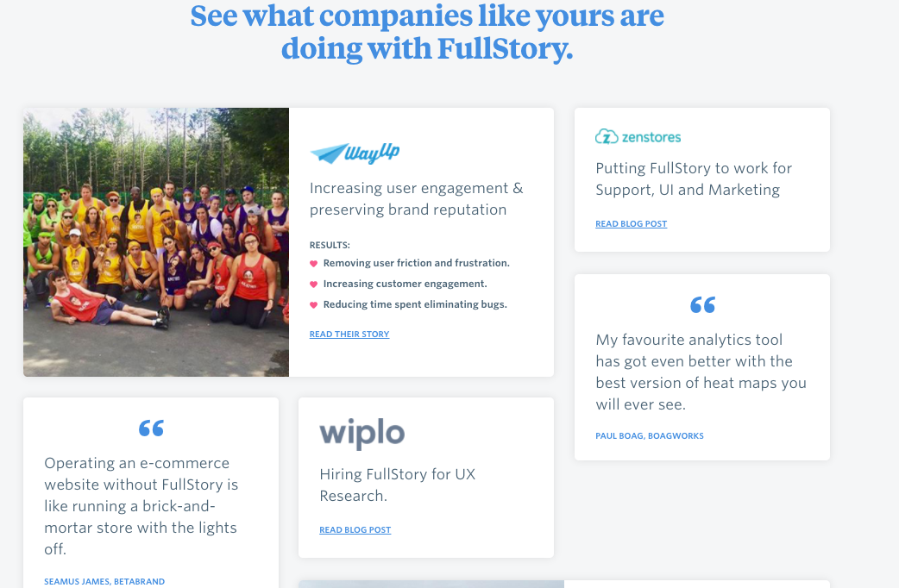This screenshot has width=899, height=588.
Task: Open zenstores 'Read Blog Post' link
Action: coord(631,224)
